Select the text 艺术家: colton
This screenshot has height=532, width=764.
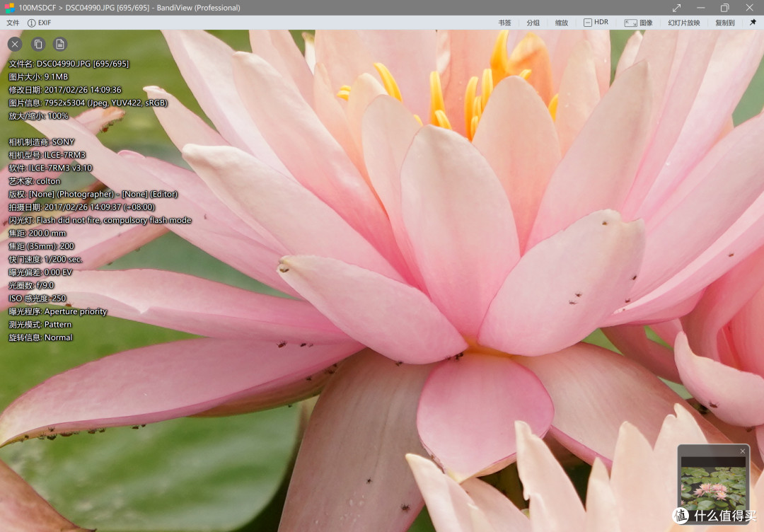pyautogui.click(x=35, y=181)
